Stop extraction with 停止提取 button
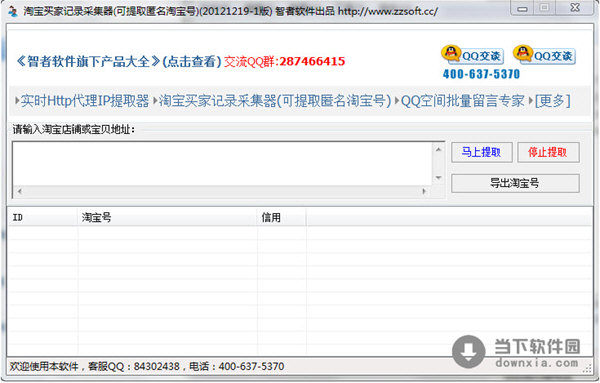This screenshot has width=600, height=383. [x=548, y=152]
